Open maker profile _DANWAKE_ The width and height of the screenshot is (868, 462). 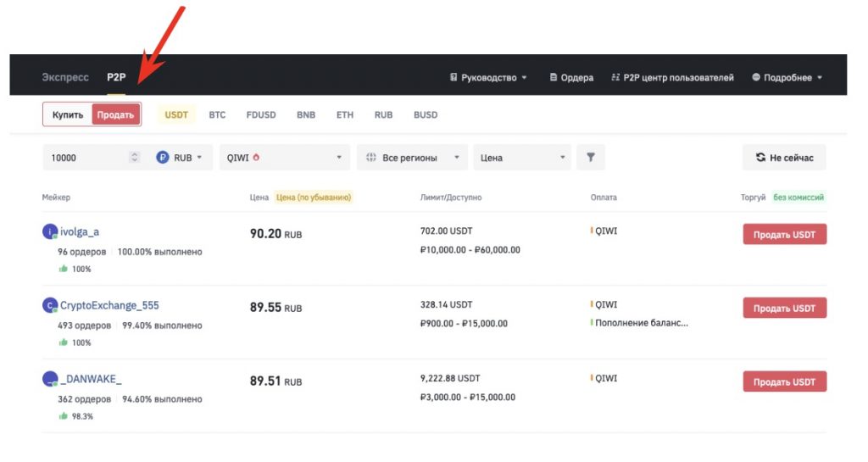coord(91,379)
